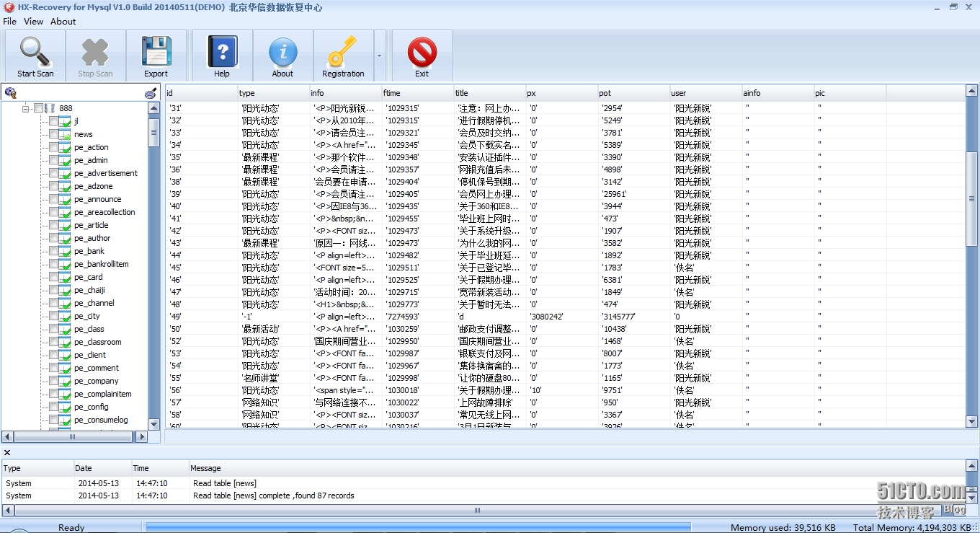Sort by the type column header
The width and height of the screenshot is (980, 533).
(x=274, y=93)
